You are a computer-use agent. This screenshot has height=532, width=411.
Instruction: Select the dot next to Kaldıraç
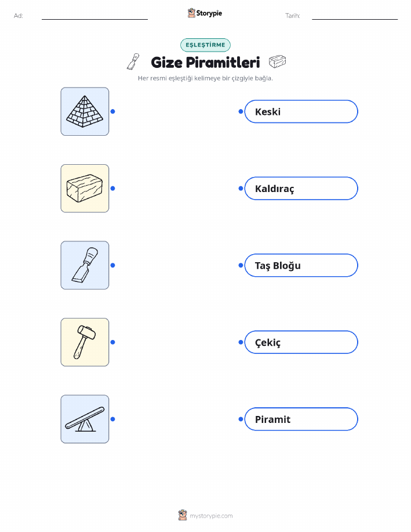coord(241,189)
